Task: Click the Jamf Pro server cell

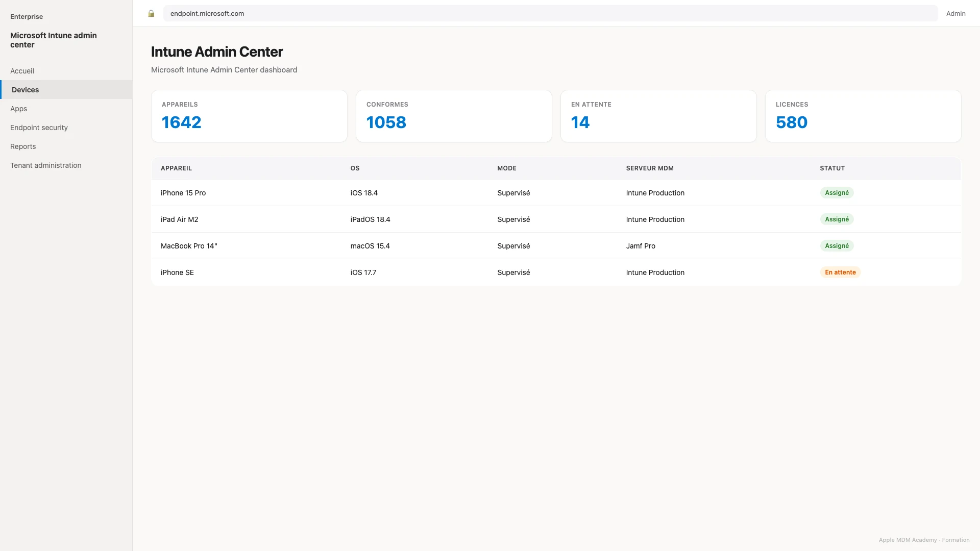Action: 641,246
